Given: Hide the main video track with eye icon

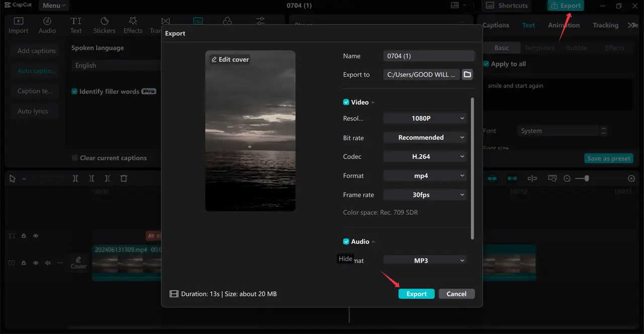Looking at the screenshot, I should tap(36, 263).
